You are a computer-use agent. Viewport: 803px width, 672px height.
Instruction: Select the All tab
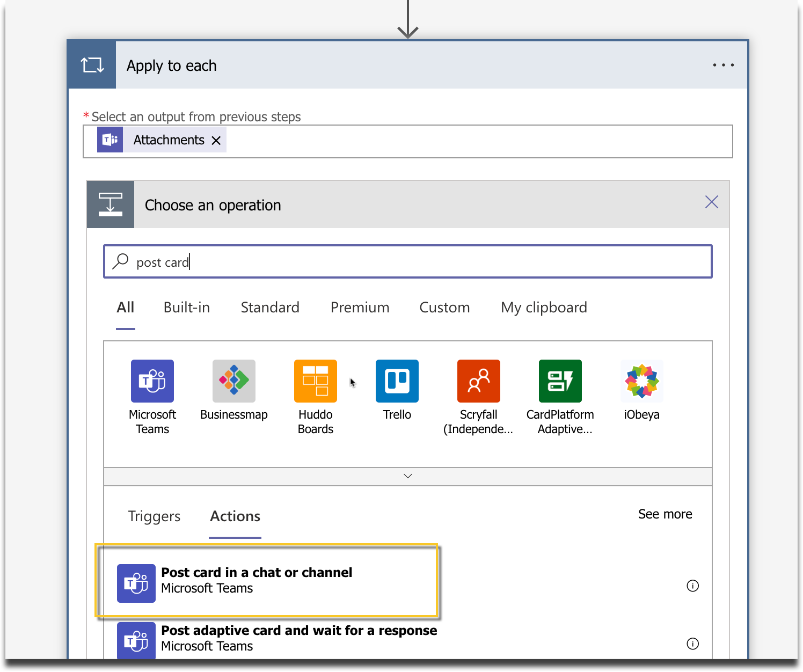126,308
